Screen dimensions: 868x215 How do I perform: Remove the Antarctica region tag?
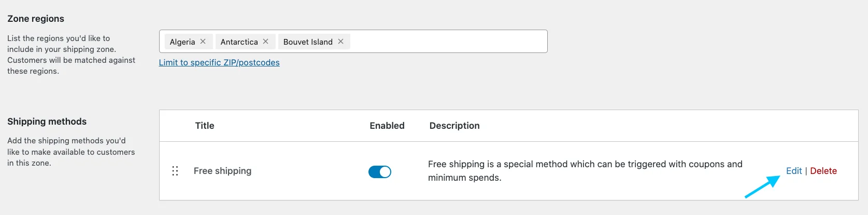click(x=265, y=42)
